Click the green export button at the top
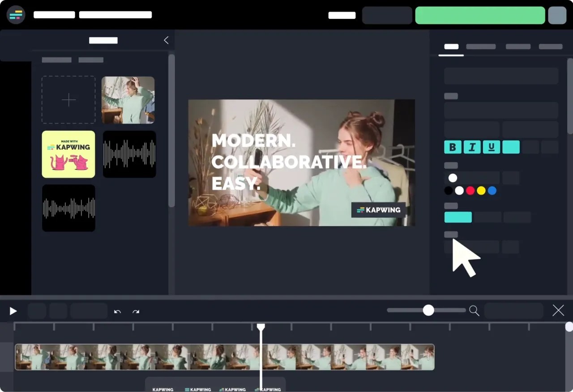 (480, 15)
